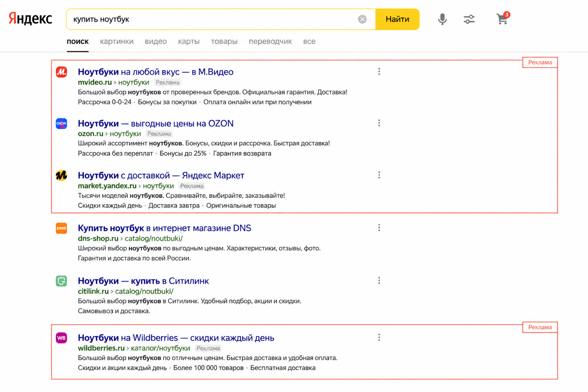
Task: Click the catalog/noutbuki/ path under the Ситилинк result
Action: click(144, 291)
